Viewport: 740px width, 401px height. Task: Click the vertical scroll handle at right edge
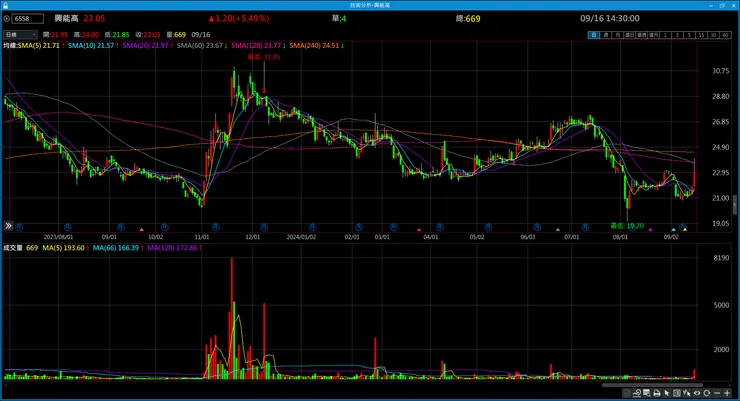[x=735, y=205]
